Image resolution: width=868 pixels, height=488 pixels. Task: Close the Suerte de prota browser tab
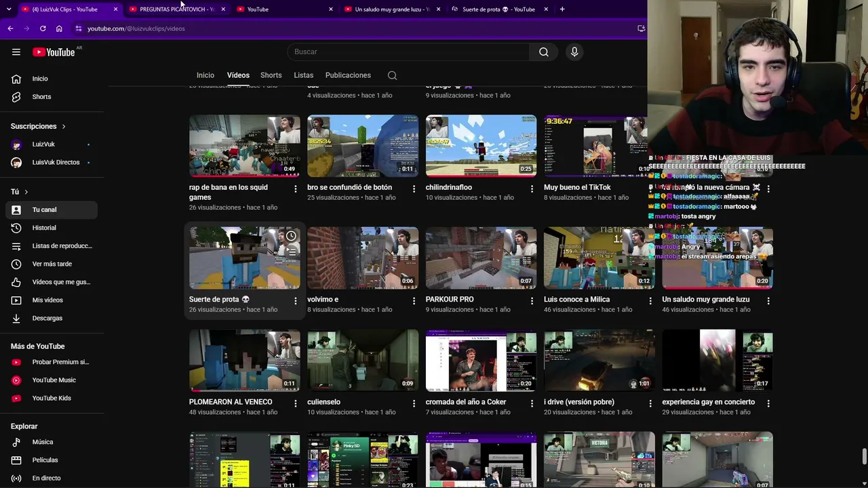click(546, 9)
